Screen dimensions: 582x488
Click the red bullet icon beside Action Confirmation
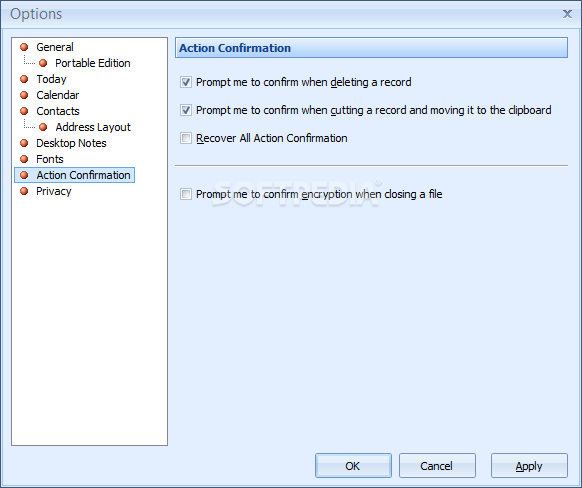24,175
